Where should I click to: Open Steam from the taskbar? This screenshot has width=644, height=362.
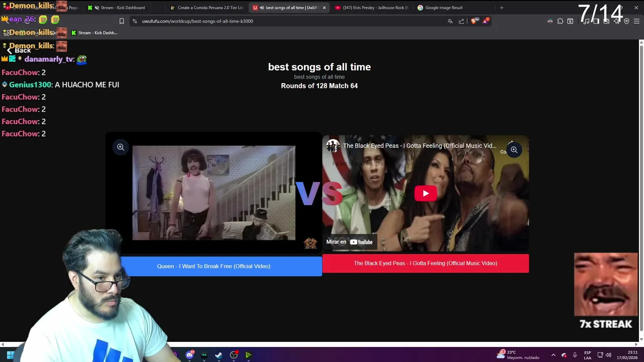point(219,355)
